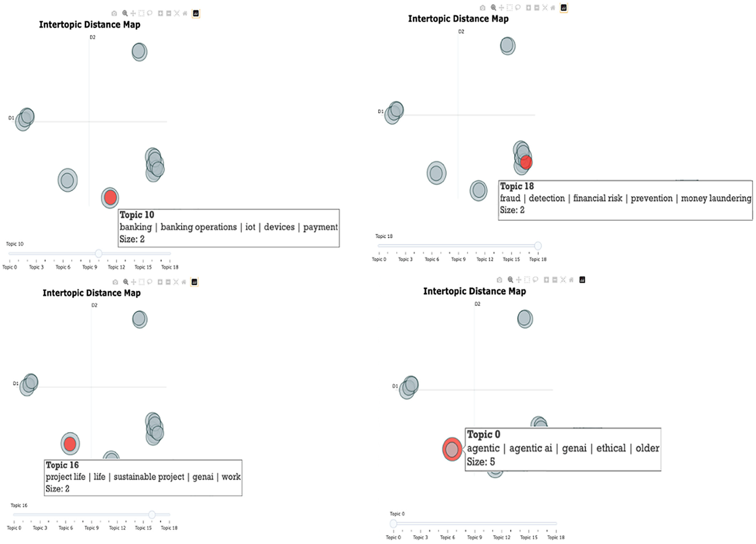Click the red Topic 0 agentic bubble
The width and height of the screenshot is (756, 544).
pos(452,449)
